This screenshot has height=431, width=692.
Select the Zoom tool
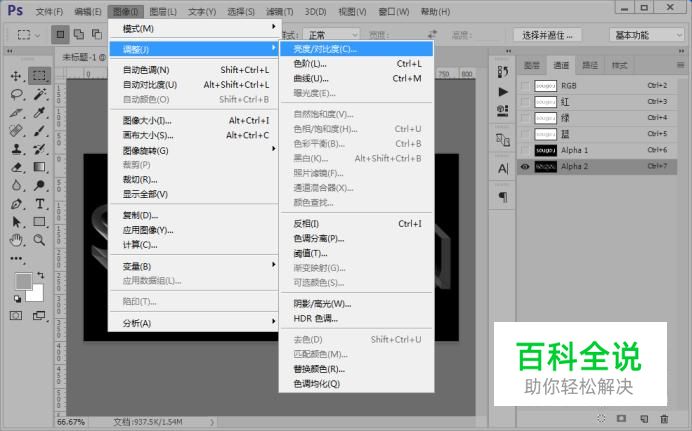[40, 240]
